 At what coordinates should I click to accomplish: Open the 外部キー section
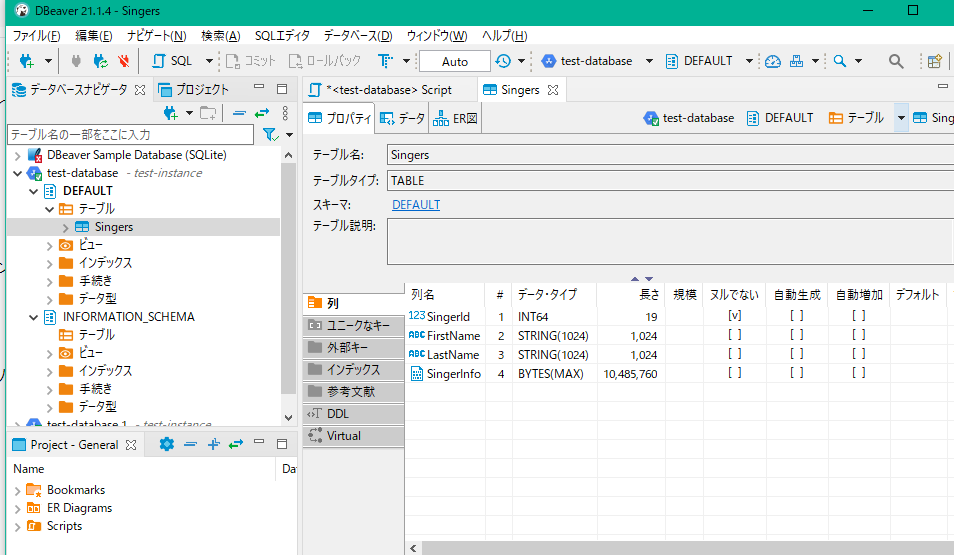click(x=353, y=347)
